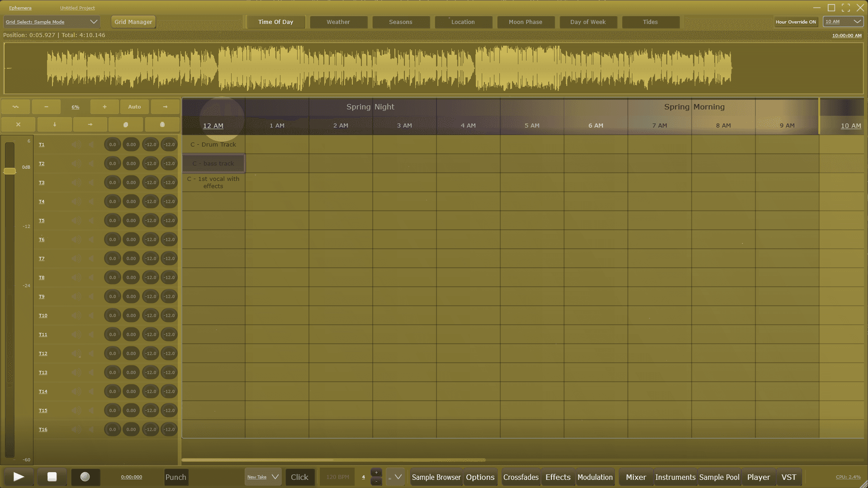Screen dimensions: 868x488
Task: Click the waveform icon button above the track list
Action: 16,107
